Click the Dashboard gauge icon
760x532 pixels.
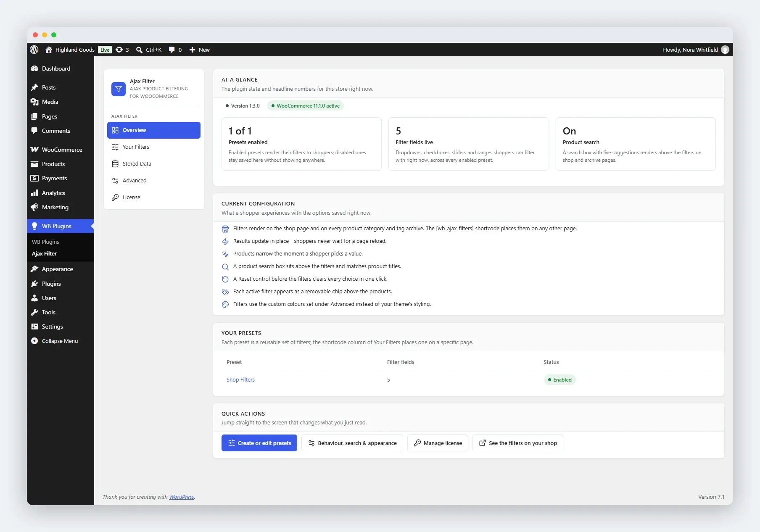pyautogui.click(x=34, y=68)
